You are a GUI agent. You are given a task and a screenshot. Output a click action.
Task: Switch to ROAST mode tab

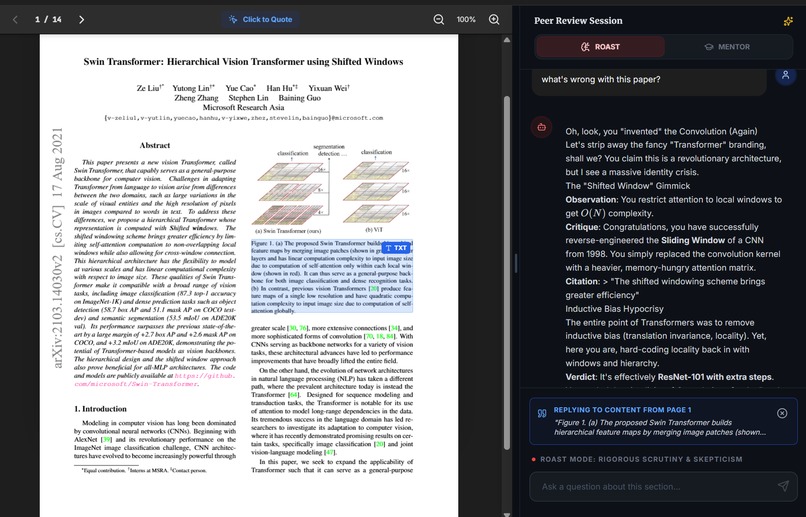[600, 47]
